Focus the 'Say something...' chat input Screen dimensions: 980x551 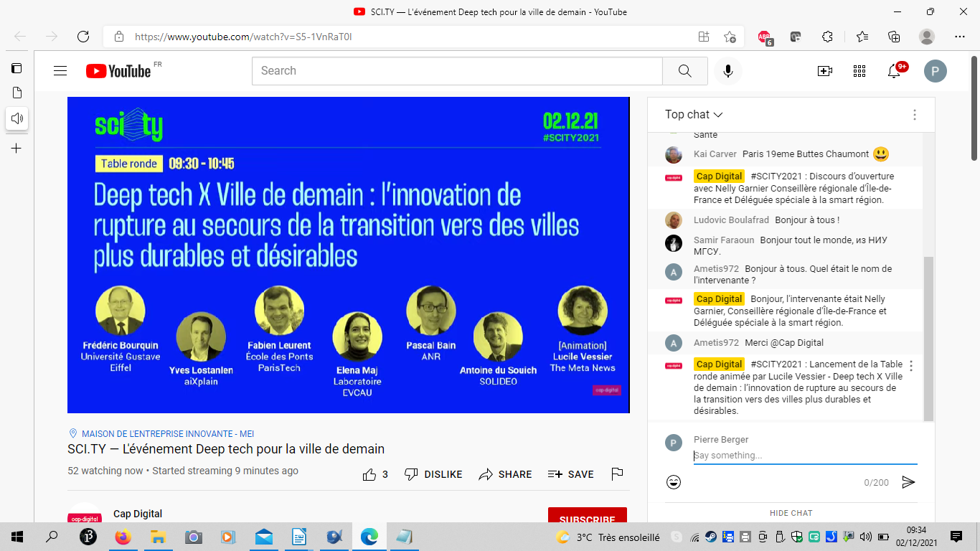click(x=804, y=456)
